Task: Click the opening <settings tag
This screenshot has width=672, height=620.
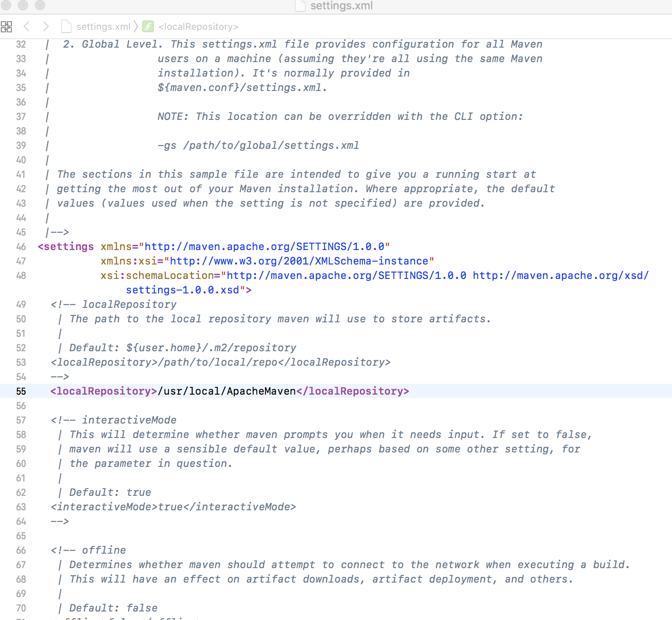Action: pos(65,247)
